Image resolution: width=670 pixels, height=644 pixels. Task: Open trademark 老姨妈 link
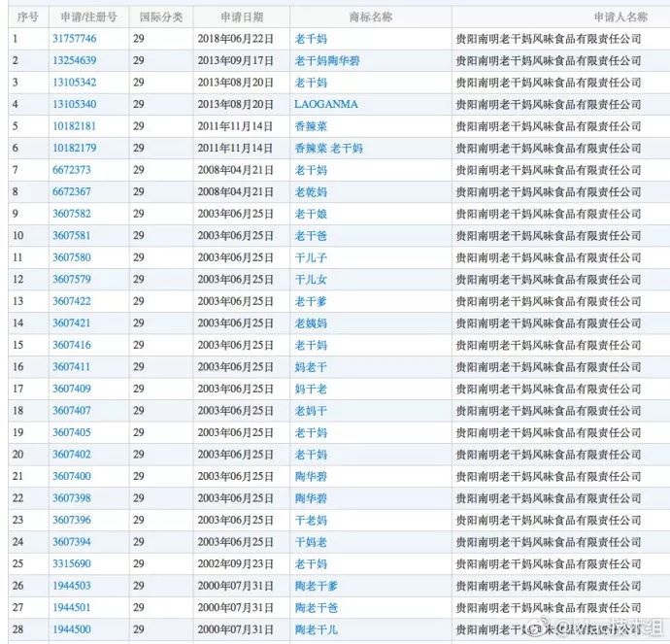coord(311,323)
